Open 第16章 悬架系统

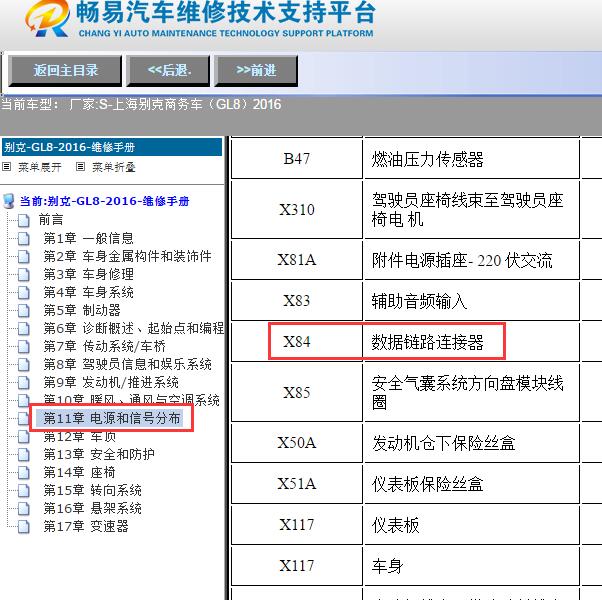pos(93,509)
